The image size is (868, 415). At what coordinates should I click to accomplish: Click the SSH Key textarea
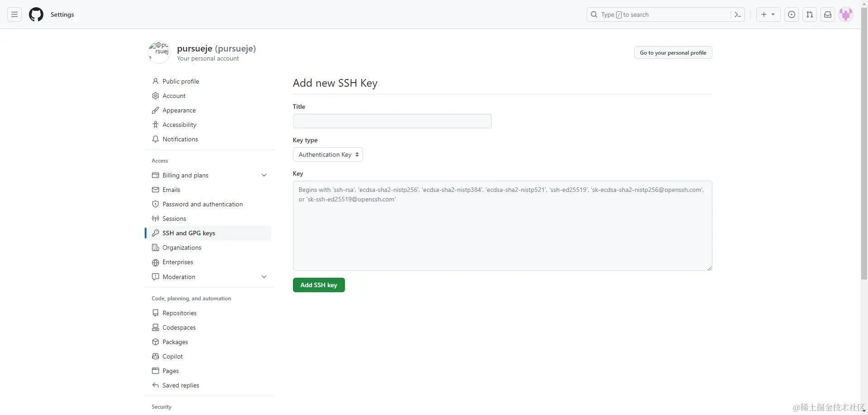(x=502, y=226)
